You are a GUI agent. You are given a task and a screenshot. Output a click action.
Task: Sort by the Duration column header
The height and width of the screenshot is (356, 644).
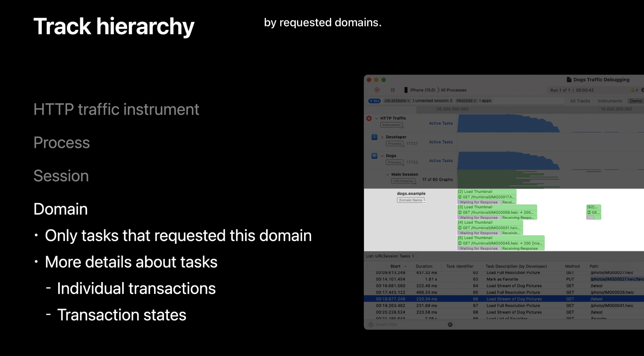point(424,266)
